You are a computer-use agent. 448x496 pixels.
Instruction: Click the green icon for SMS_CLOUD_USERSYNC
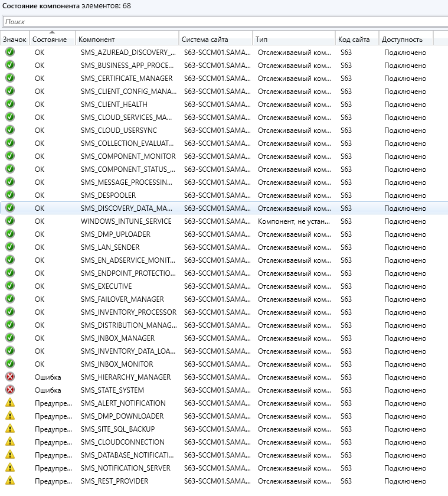10,130
